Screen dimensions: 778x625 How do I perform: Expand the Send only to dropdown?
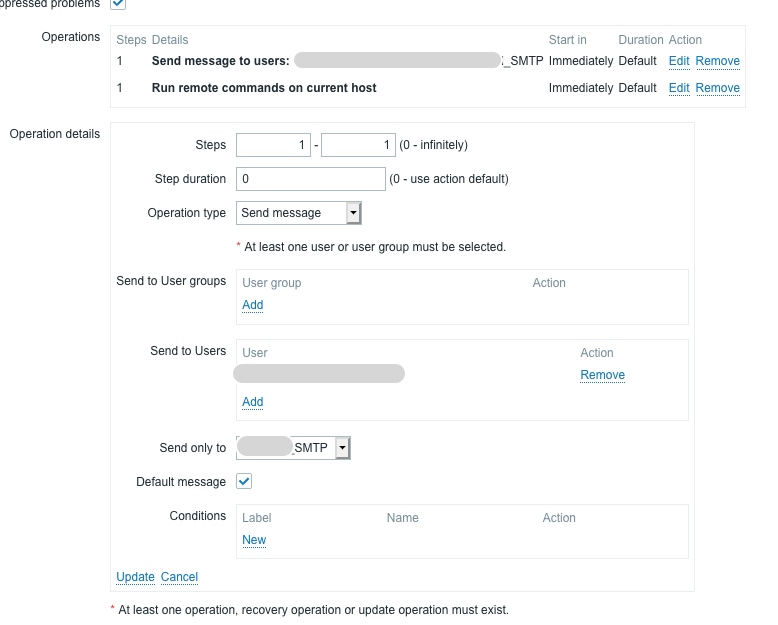click(294, 448)
